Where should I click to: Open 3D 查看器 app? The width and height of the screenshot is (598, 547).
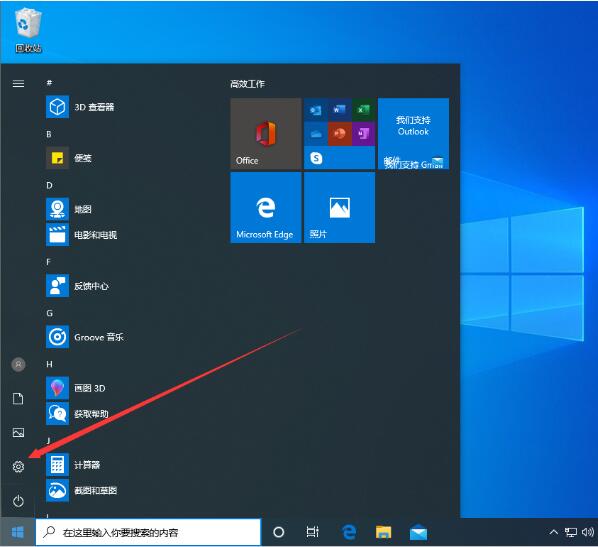[x=80, y=107]
